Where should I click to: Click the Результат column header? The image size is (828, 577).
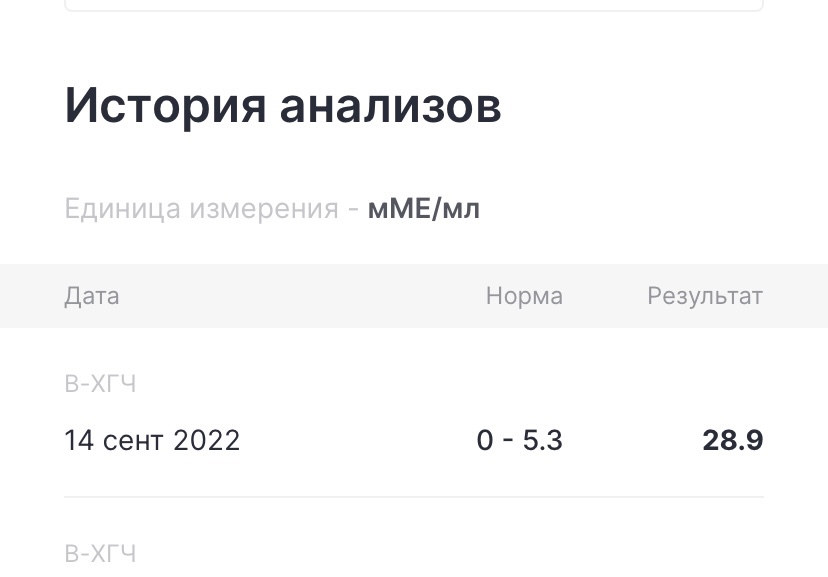tap(705, 296)
